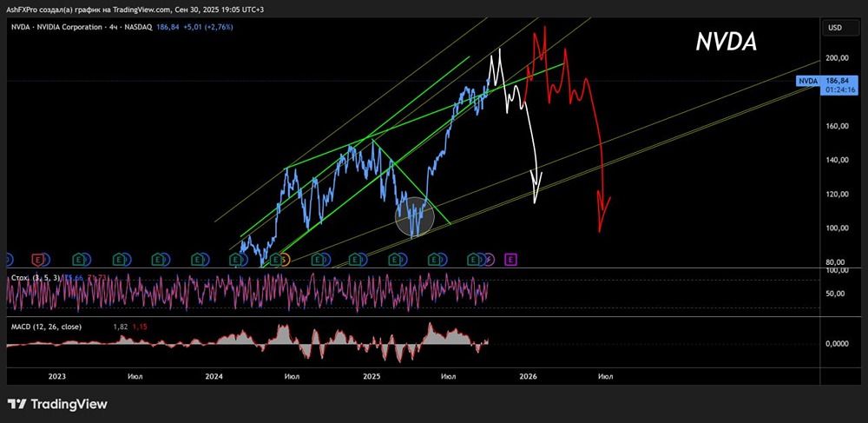
Task: Click the orange S split marker
Action: [284, 259]
